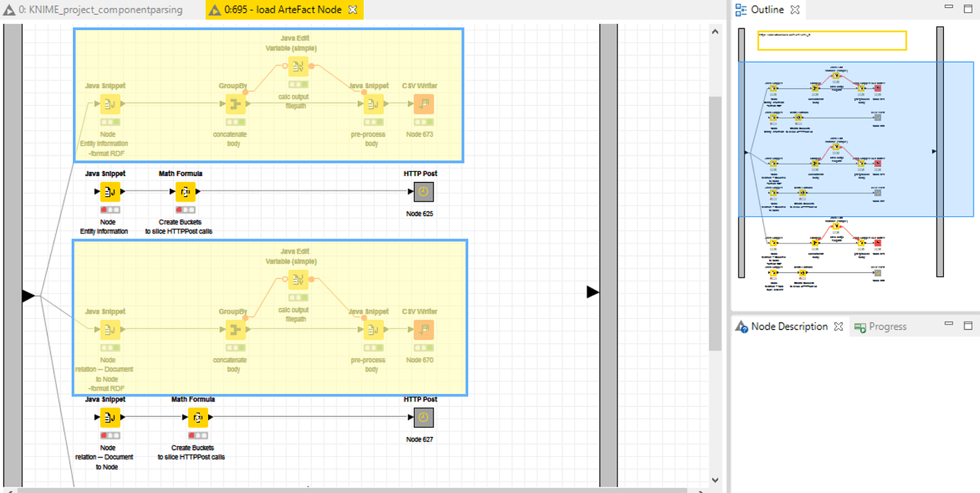Click 'calc output filepath' label in top annotation

pos(293,101)
